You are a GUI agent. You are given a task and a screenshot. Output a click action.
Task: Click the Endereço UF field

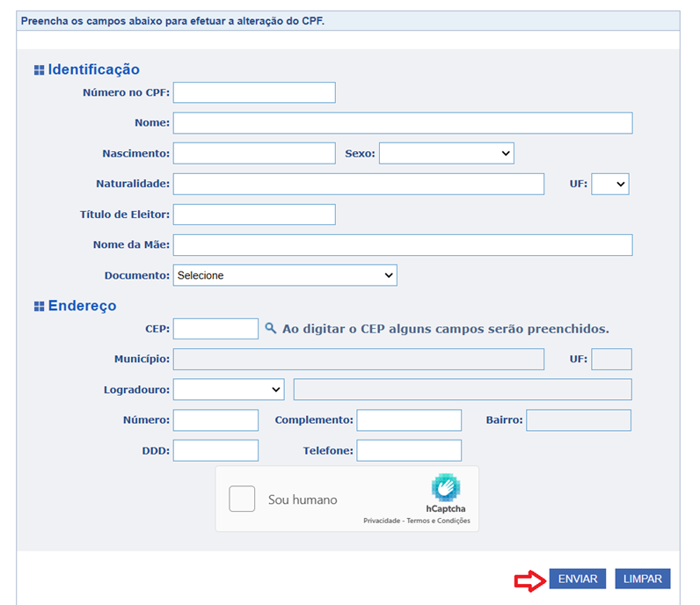click(x=611, y=359)
